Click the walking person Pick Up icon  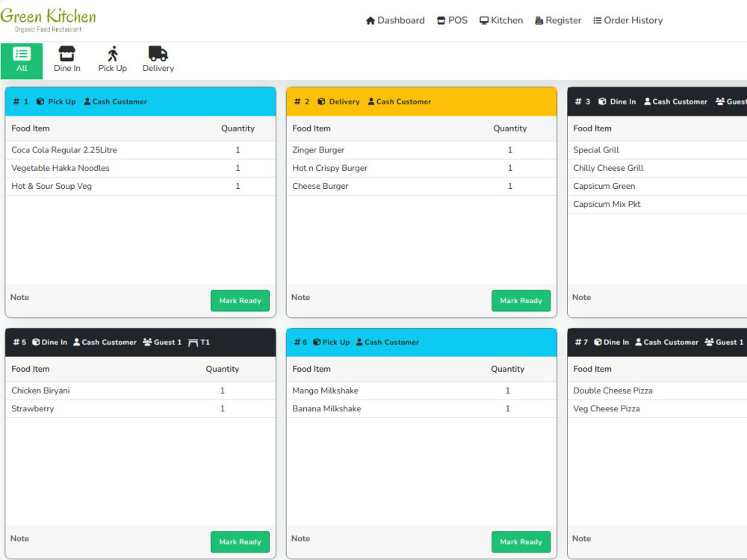point(113,53)
